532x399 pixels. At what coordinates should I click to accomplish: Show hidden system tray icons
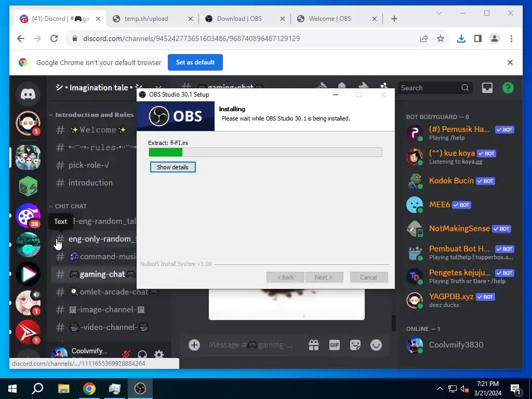(440, 389)
